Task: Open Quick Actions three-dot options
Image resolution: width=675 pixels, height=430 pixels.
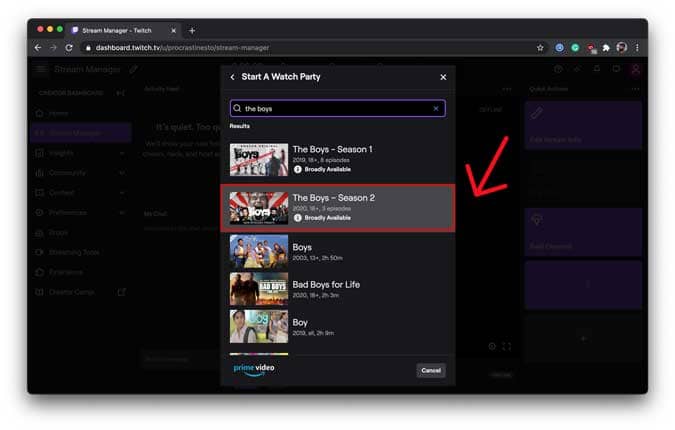Action: tap(635, 89)
